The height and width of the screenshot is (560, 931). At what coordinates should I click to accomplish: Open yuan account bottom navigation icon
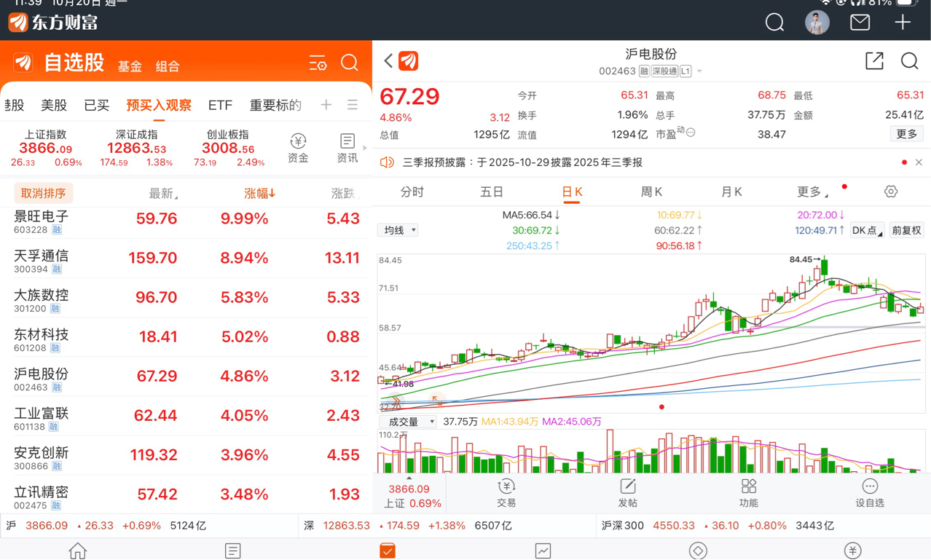(853, 551)
